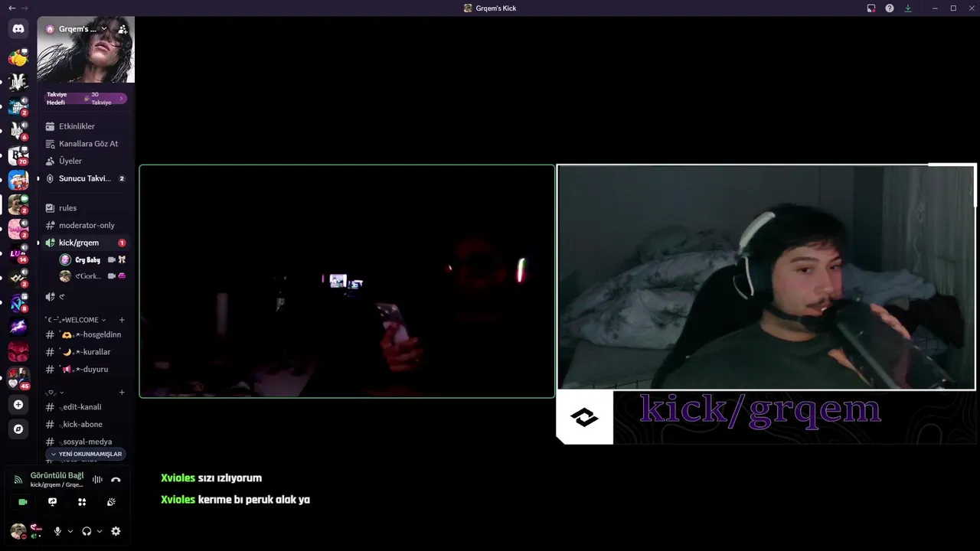The image size is (980, 551).
Task: Disconnect from the voice call
Action: tap(116, 480)
